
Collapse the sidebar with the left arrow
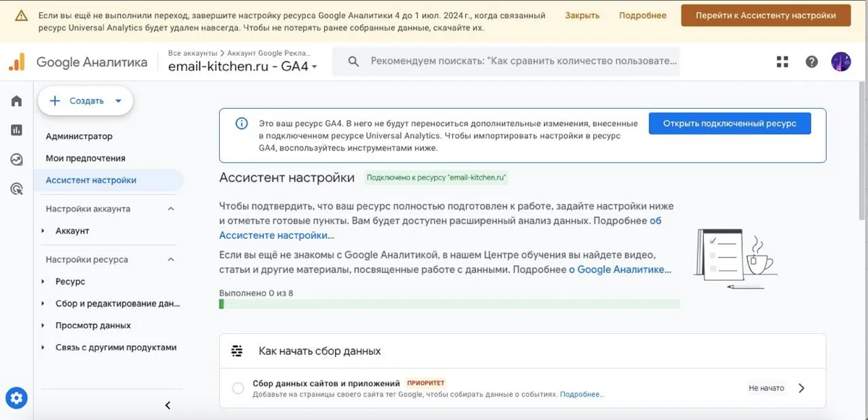[168, 406]
